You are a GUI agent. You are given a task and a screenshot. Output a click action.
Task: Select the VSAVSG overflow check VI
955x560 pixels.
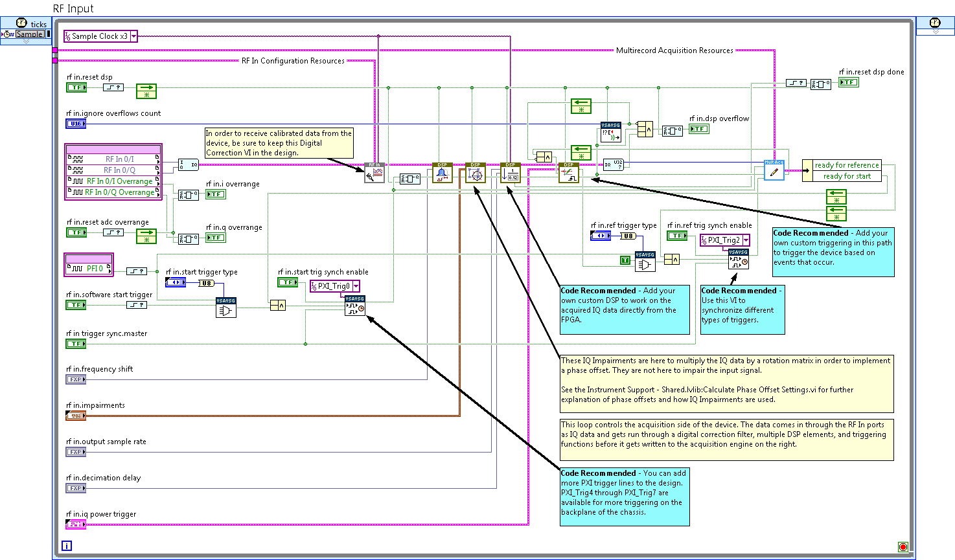click(x=610, y=132)
